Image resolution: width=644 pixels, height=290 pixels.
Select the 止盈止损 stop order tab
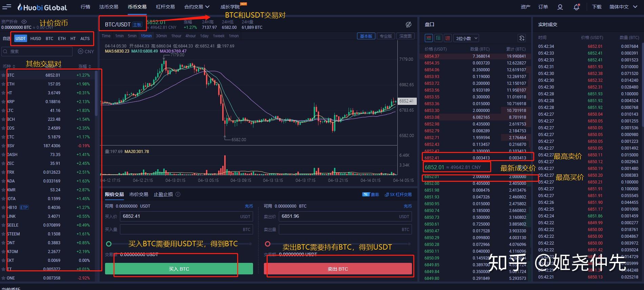tap(163, 194)
